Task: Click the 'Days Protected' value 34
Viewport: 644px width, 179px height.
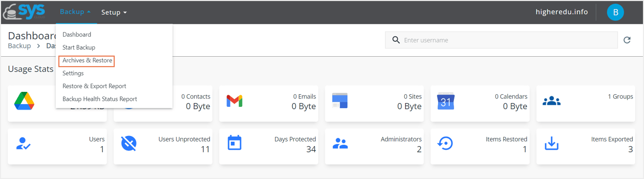Action: click(x=311, y=149)
